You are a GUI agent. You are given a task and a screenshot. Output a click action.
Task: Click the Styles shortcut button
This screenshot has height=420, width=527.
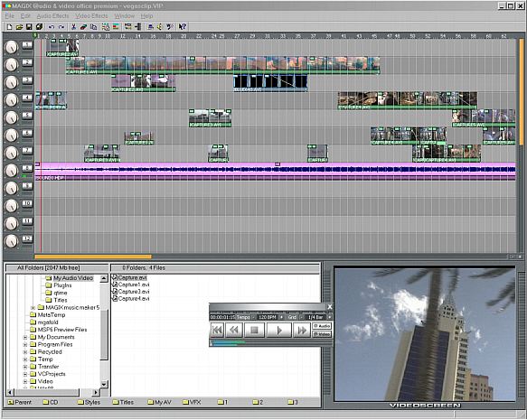click(x=89, y=402)
